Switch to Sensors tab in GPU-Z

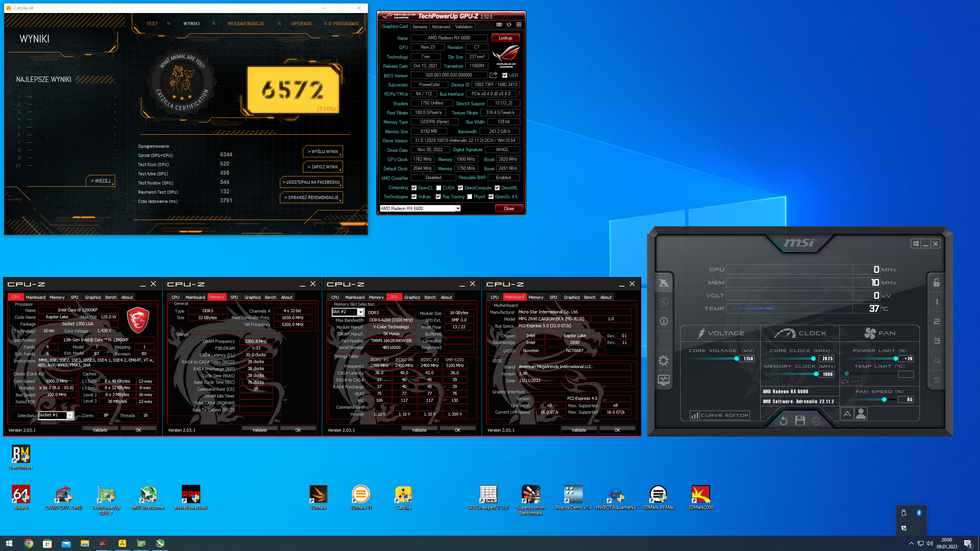tap(420, 27)
